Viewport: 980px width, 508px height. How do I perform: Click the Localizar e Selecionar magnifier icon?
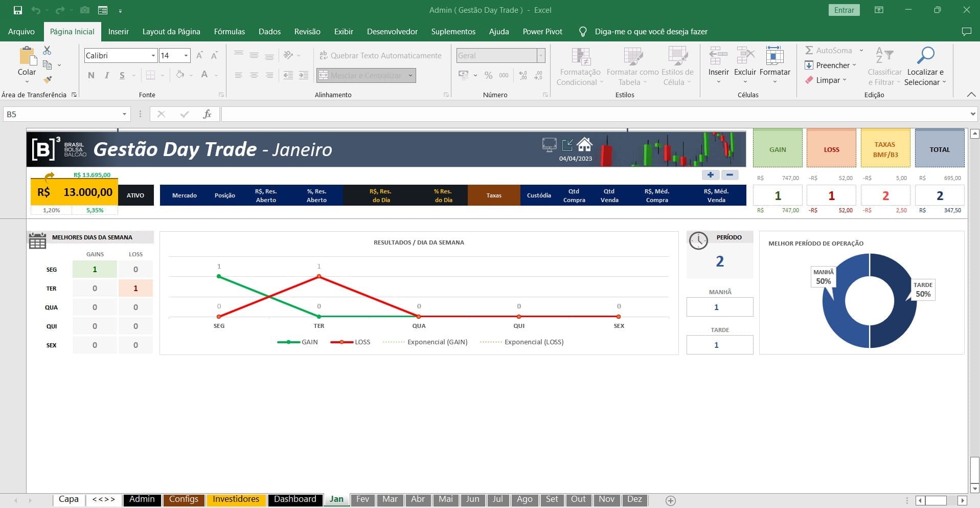925,55
